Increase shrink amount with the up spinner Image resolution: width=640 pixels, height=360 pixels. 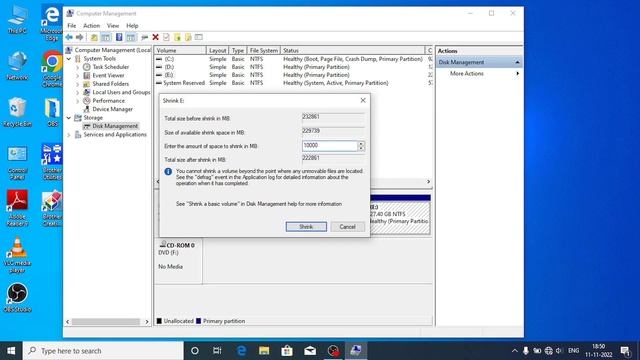click(361, 143)
